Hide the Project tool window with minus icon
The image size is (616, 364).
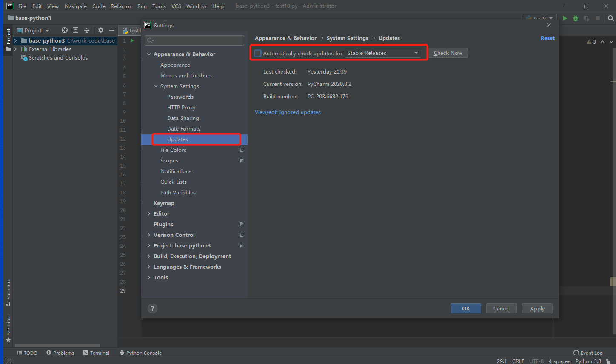coord(112,30)
